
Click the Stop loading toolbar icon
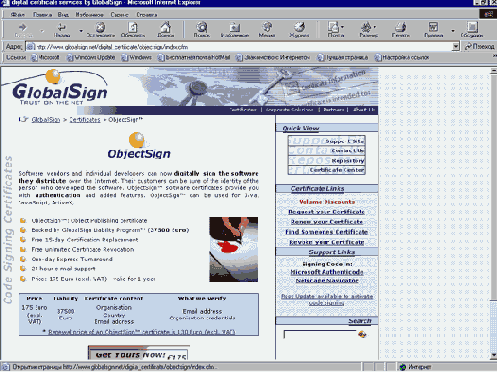(x=100, y=27)
